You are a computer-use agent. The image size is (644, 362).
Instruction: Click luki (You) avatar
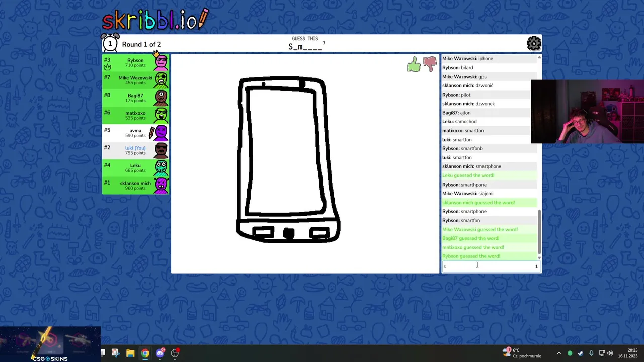(161, 150)
